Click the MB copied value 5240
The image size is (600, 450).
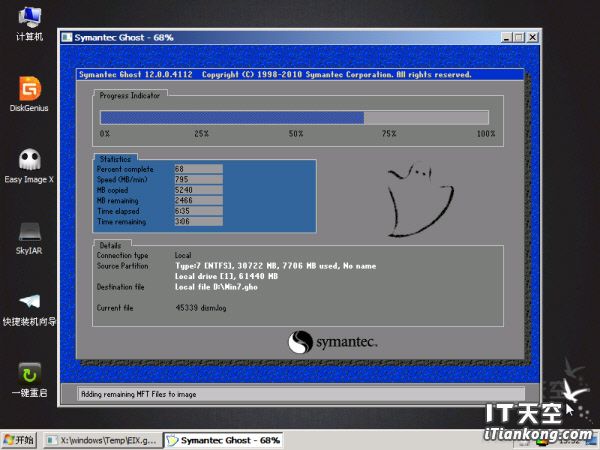pos(199,190)
